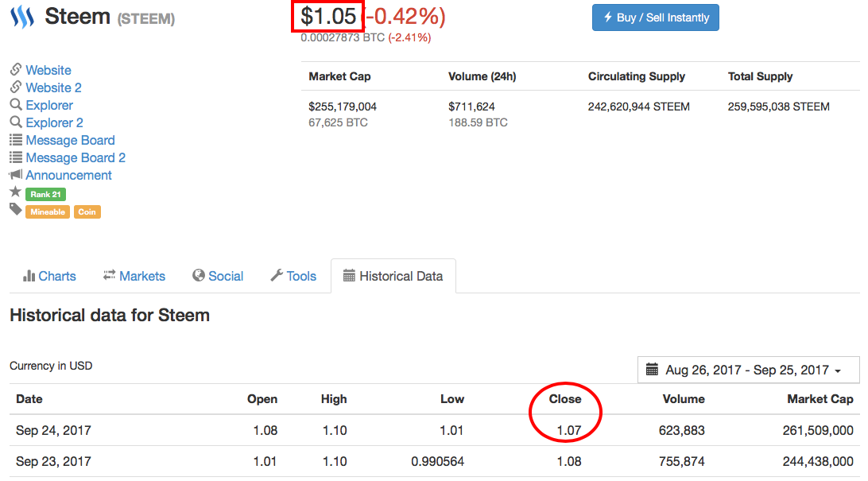Click the Close column header
This screenshot has width=868, height=481.
(x=565, y=399)
